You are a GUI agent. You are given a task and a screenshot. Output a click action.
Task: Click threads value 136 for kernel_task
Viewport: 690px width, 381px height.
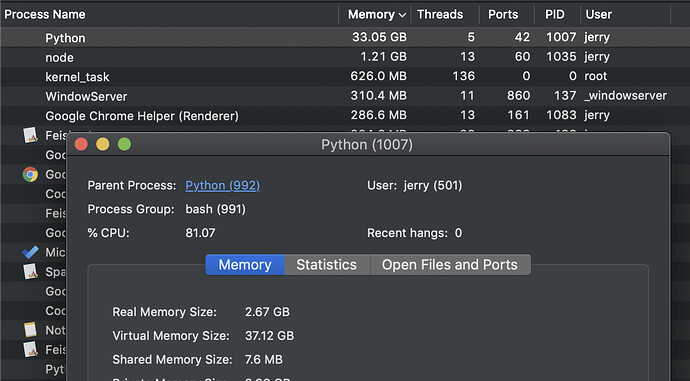(x=464, y=76)
